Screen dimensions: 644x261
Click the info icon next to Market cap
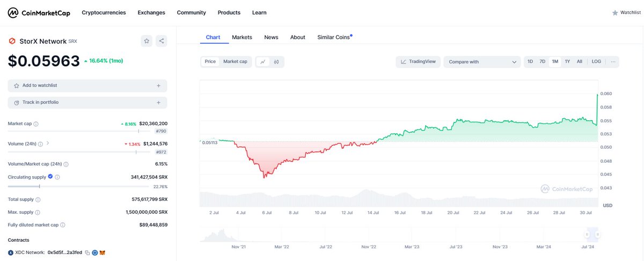pos(36,124)
